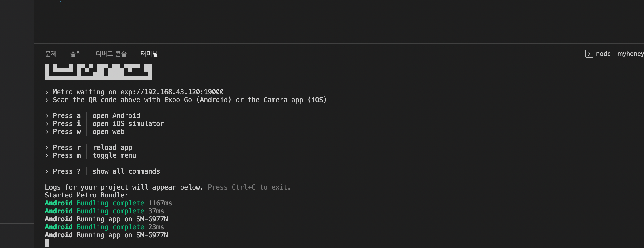Click the 'Bundling complete 1167ms' log entry
The image size is (644, 248).
coord(124,203)
